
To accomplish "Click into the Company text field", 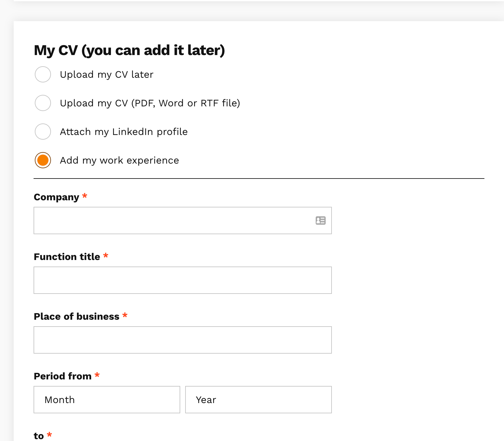I will tap(174, 220).
